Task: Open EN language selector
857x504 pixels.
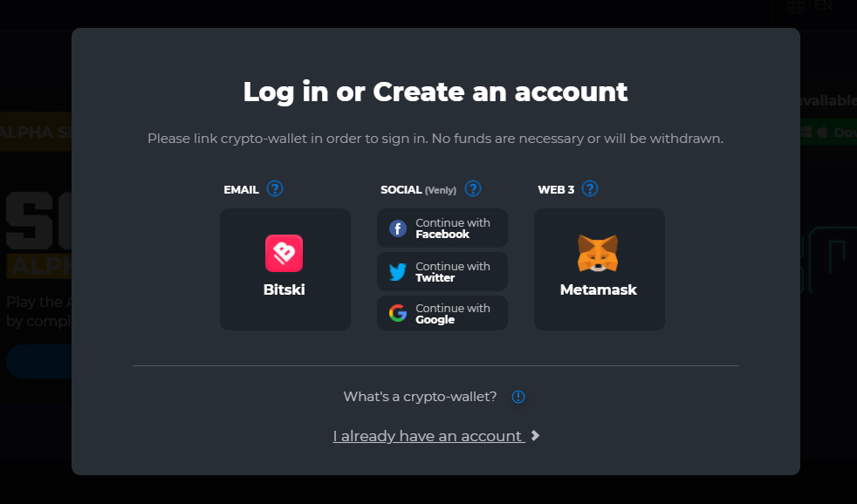Action: (x=823, y=6)
